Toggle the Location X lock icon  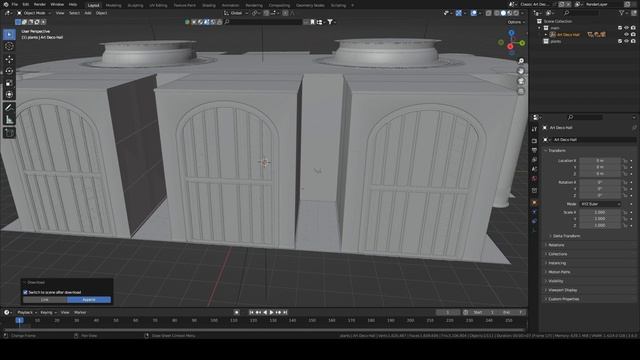click(625, 161)
